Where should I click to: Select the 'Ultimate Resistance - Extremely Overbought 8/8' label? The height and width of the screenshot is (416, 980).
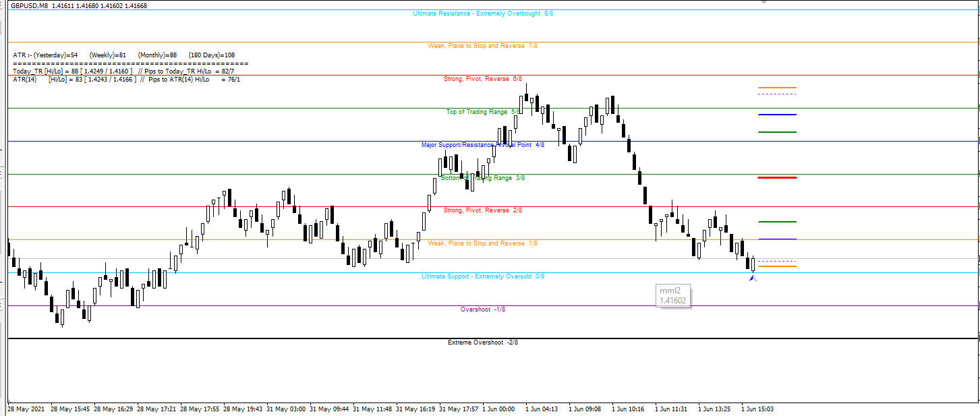click(x=483, y=13)
